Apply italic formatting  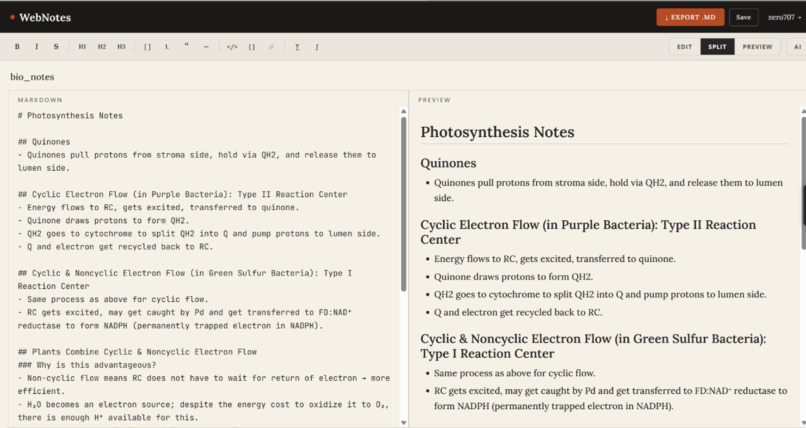click(36, 47)
